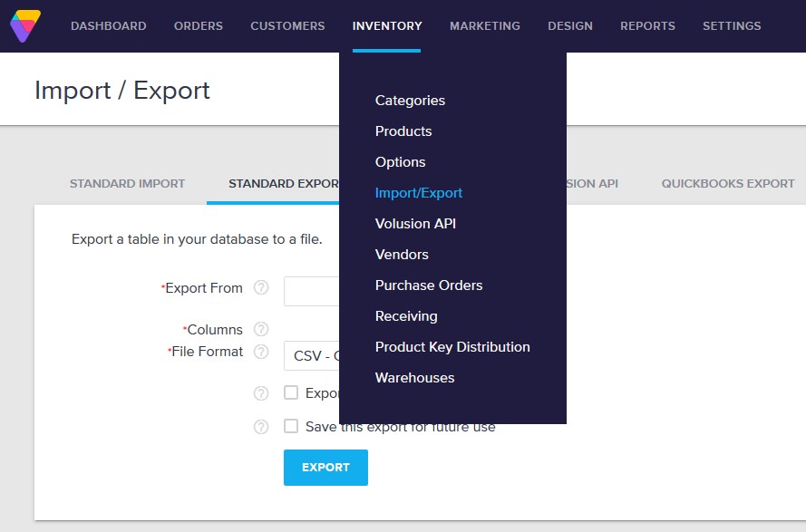Enable the Export checkbox
The height and width of the screenshot is (532, 806).
pyautogui.click(x=292, y=393)
